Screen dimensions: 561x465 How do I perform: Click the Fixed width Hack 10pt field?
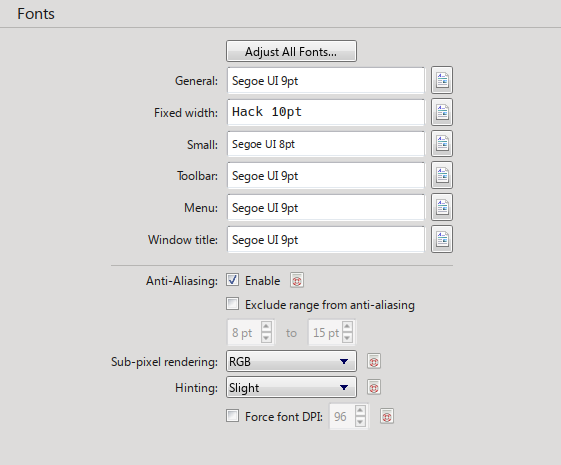[326, 112]
